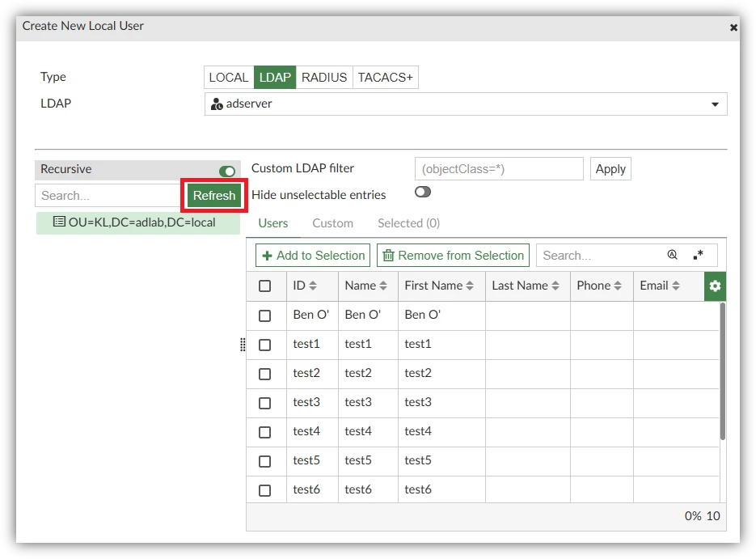
Task: Click the 0% 10 table footer status
Action: (702, 516)
